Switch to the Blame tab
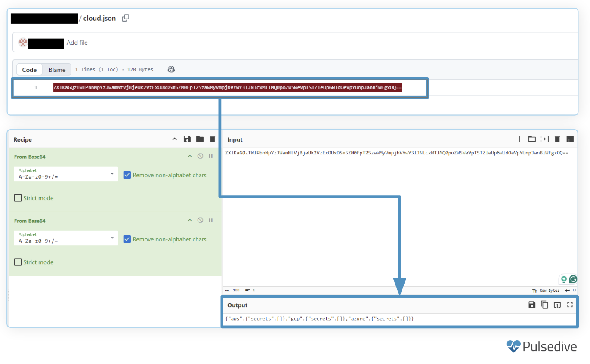The image size is (590, 364). [x=57, y=70]
